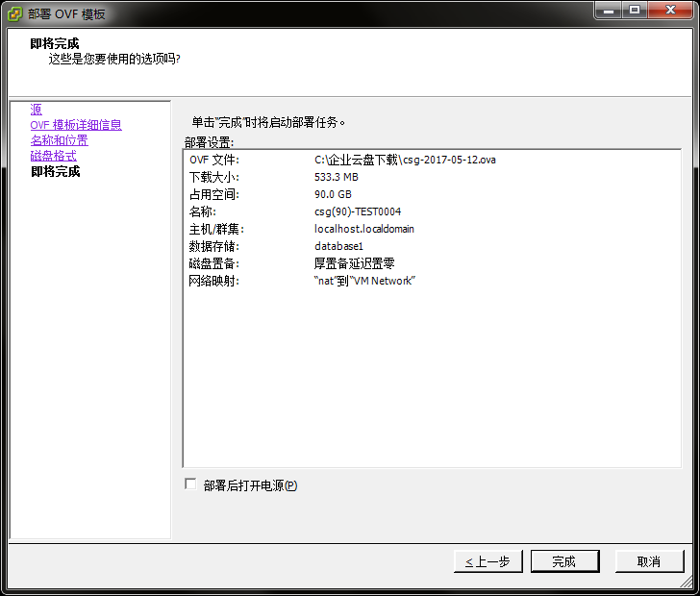The width and height of the screenshot is (700, 596).
Task: Click the 533.3 MB download size value
Action: tap(337, 177)
